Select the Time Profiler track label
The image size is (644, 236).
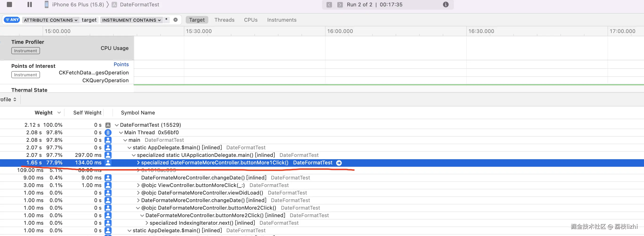(28, 42)
